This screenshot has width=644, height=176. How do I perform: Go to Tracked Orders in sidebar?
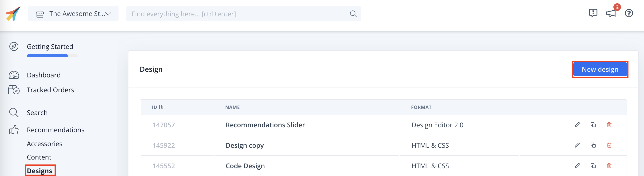click(x=50, y=90)
